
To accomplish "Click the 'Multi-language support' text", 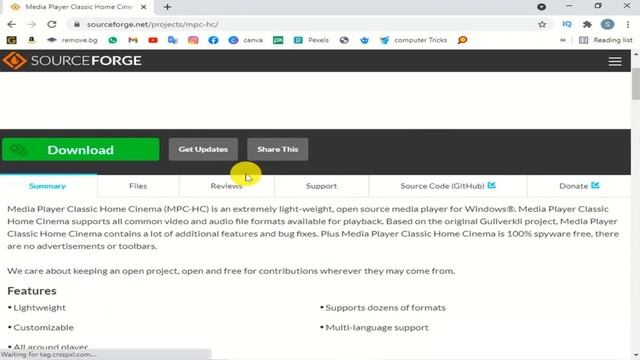I will point(377,328).
